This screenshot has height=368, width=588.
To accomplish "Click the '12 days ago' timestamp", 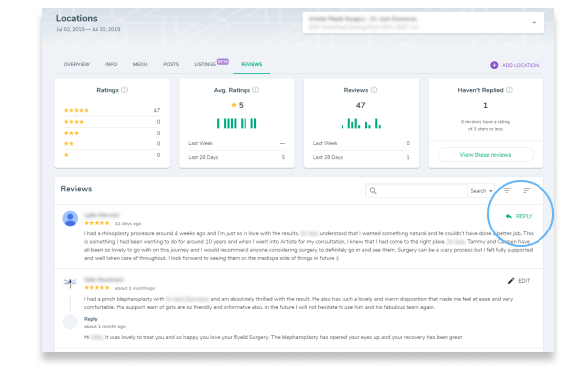I will (128, 223).
